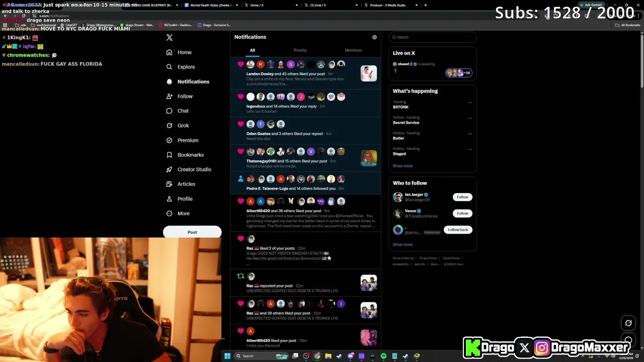Viewport: 644px width, 362px height.
Task: Switch to the Priority tab
Action: pos(300,50)
